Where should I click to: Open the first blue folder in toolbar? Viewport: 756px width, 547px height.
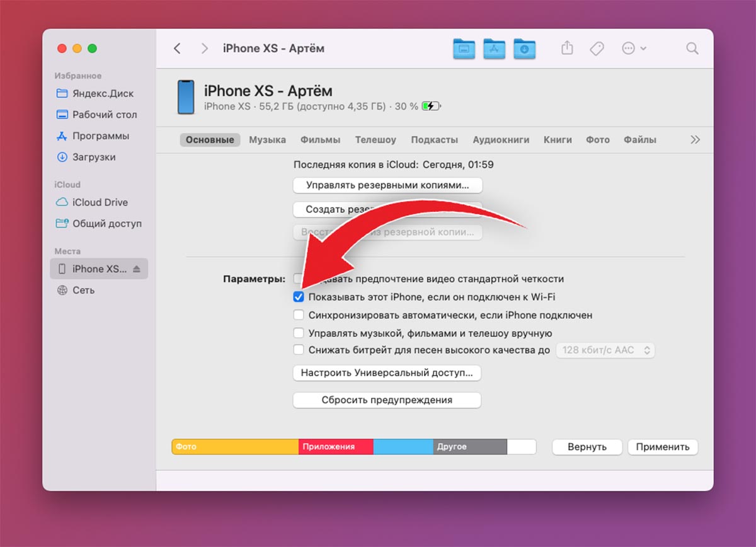coord(464,49)
